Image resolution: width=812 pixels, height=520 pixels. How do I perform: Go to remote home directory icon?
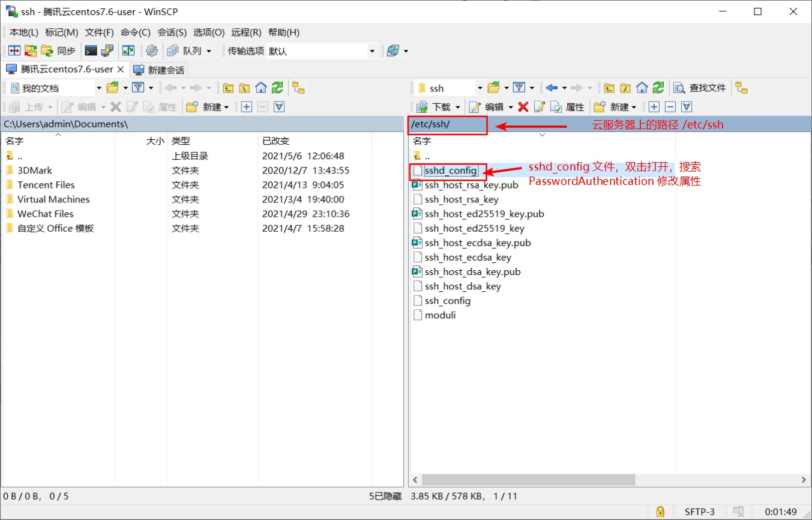[642, 88]
